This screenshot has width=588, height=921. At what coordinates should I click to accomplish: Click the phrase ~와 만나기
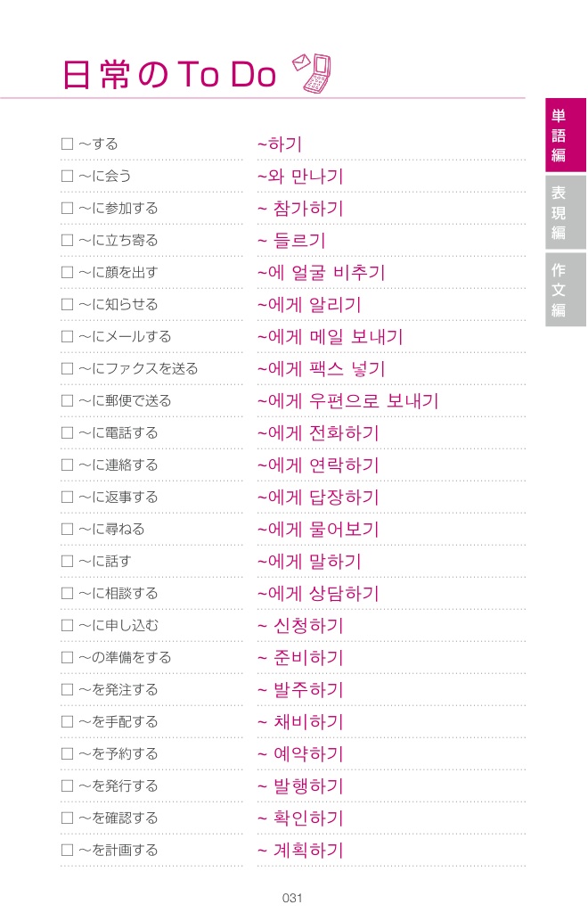coord(300,176)
